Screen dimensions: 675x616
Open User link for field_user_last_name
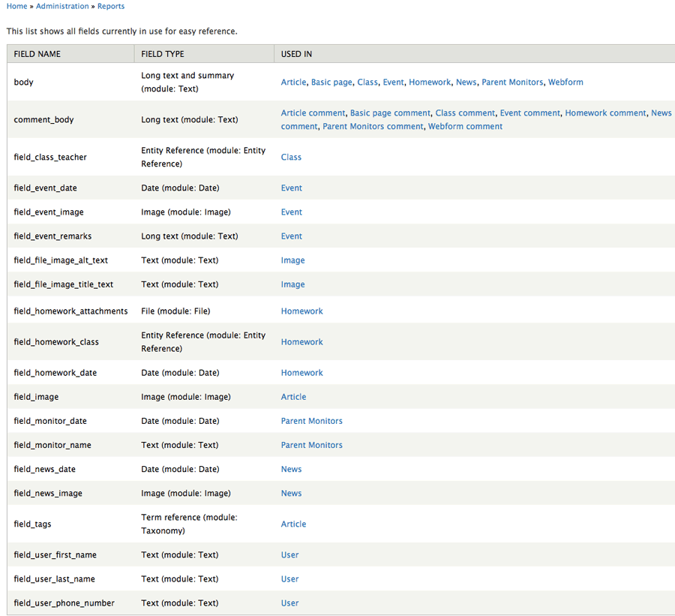pos(289,579)
